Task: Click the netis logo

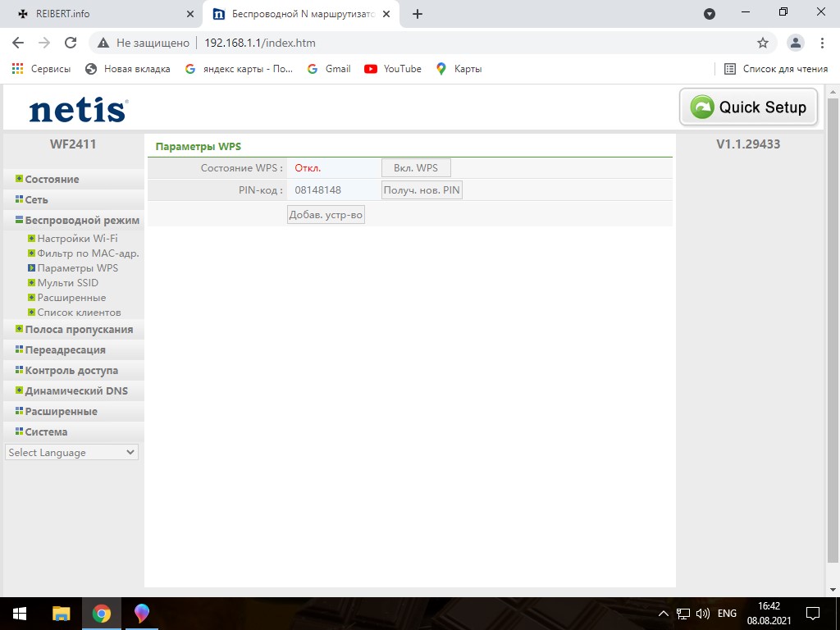Action: [x=78, y=110]
